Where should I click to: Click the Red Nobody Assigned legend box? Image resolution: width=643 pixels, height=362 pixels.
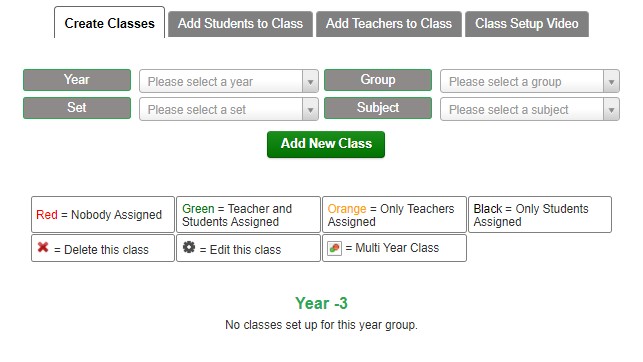coord(103,215)
